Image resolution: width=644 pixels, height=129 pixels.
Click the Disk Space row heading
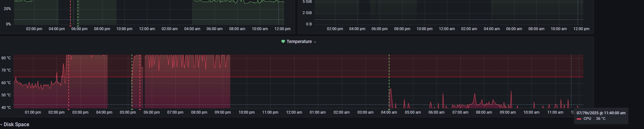[x=16, y=125]
